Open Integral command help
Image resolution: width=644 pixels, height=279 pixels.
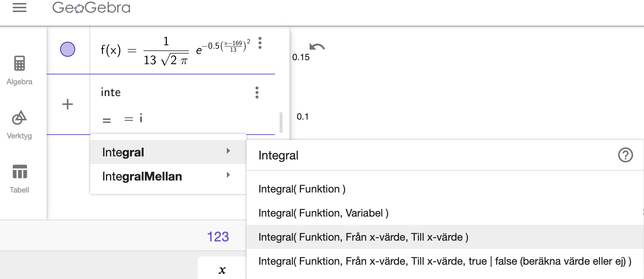click(x=625, y=155)
